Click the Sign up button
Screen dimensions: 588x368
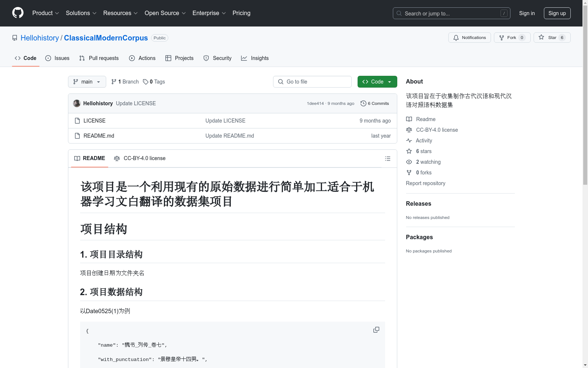pyautogui.click(x=557, y=13)
